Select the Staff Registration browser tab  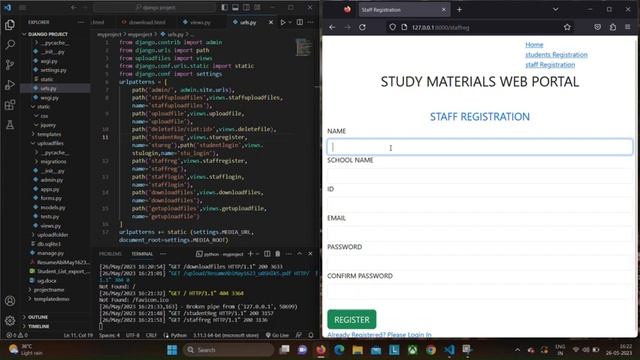point(404,9)
